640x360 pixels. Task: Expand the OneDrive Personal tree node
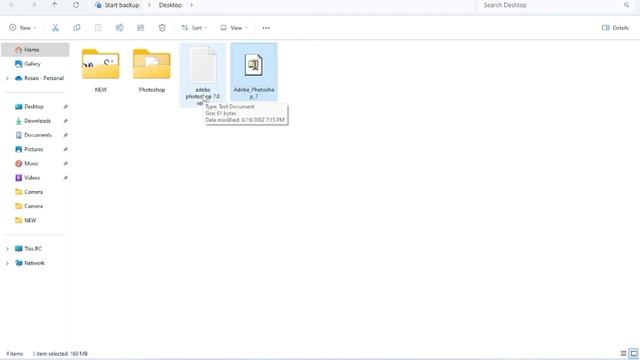pos(7,78)
